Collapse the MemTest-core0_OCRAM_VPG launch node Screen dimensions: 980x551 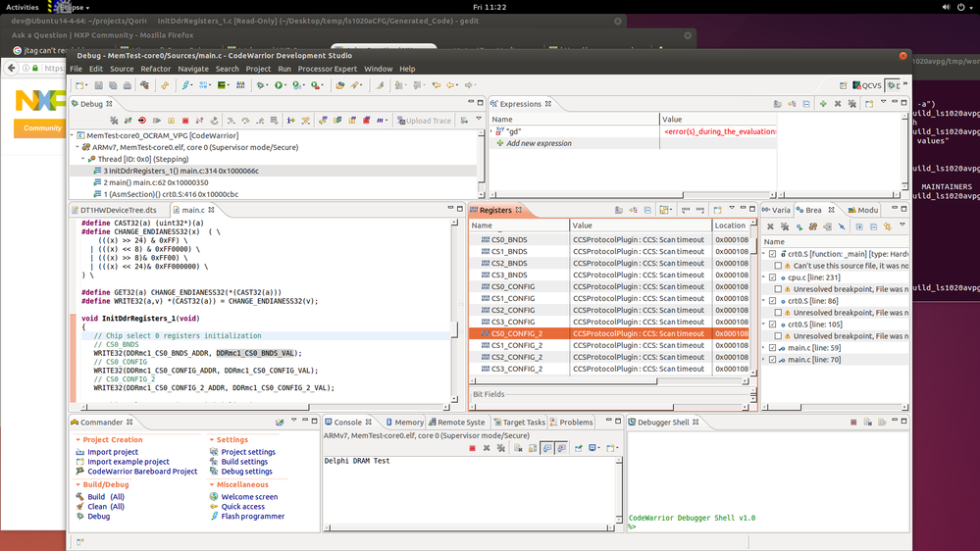[x=74, y=135]
